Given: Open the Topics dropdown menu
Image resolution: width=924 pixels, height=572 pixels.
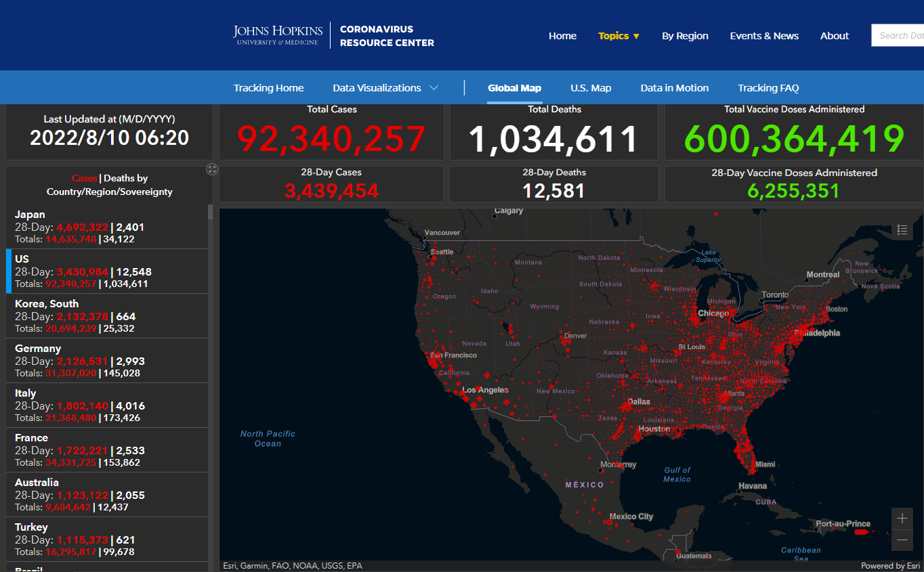Looking at the screenshot, I should pyautogui.click(x=618, y=36).
